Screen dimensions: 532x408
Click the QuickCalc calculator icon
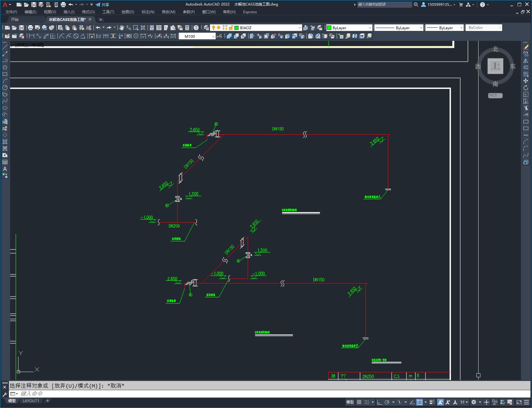coord(187,28)
